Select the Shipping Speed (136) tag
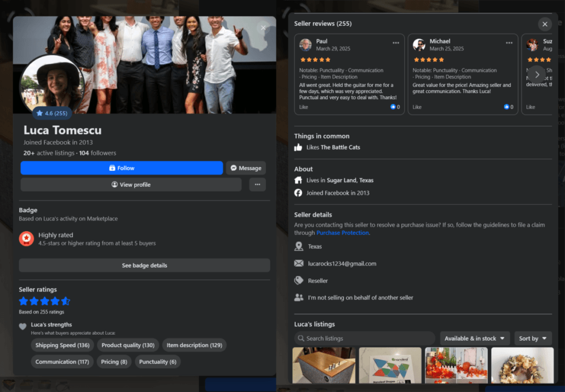Screen dimensions: 565x392 [62, 345]
